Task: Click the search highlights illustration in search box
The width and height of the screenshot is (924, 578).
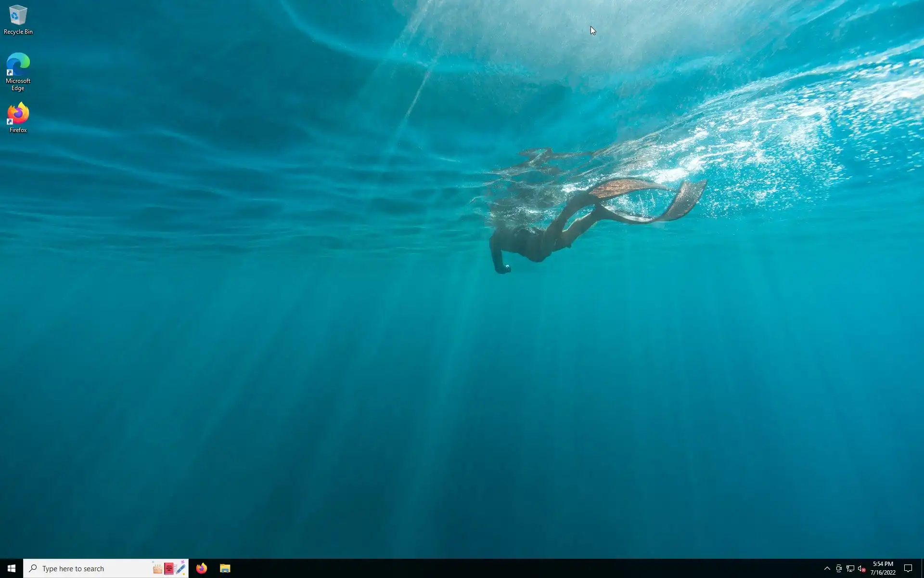Action: pyautogui.click(x=169, y=568)
